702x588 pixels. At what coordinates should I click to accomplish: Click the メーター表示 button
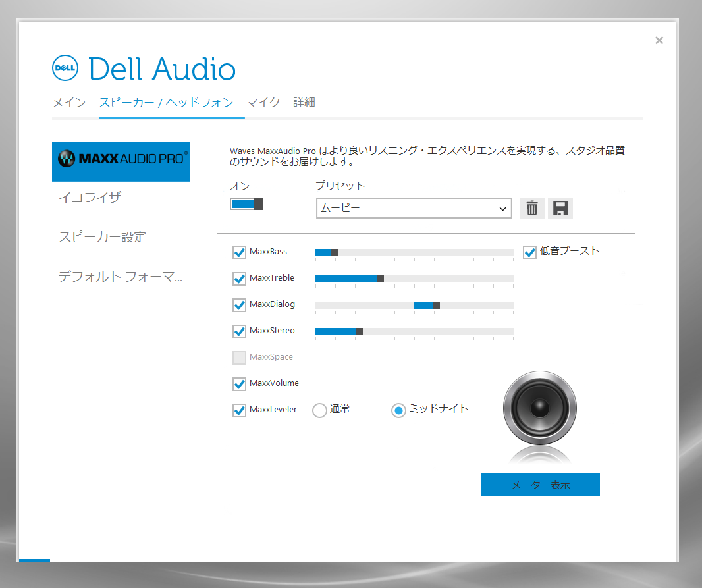click(541, 485)
